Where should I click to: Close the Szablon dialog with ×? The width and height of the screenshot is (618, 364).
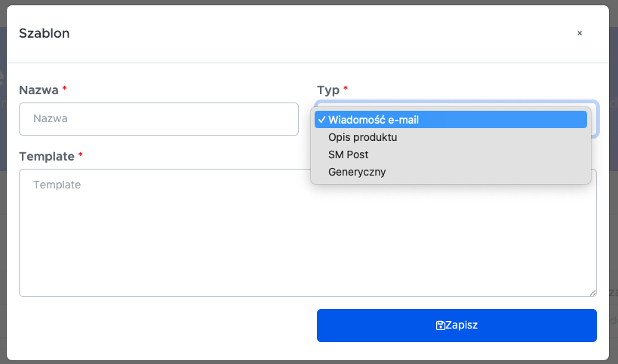pos(580,33)
